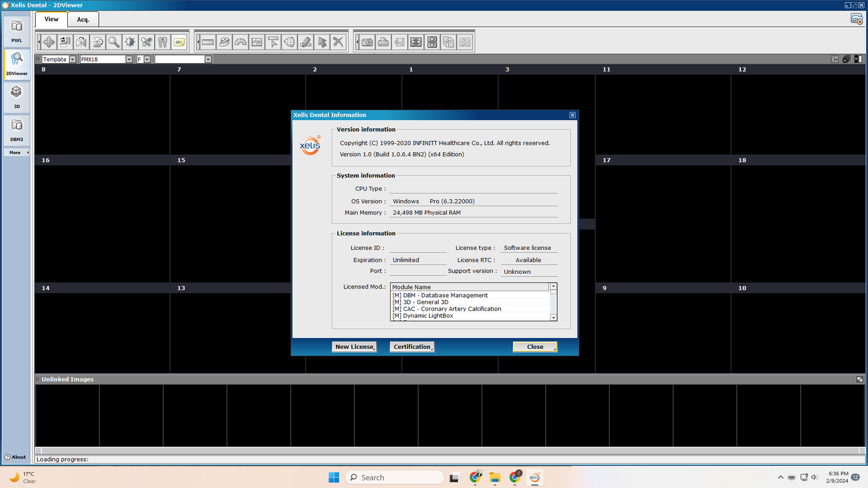Switch to the View tab

[52, 19]
